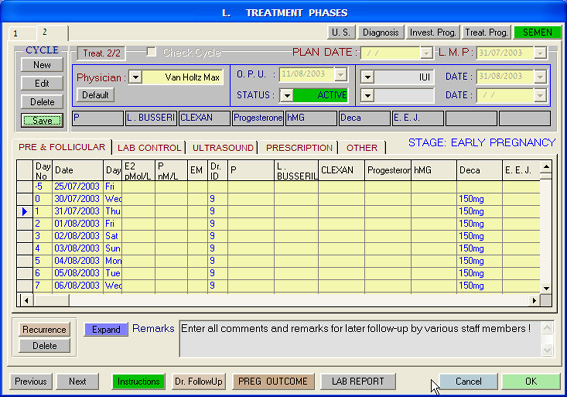The width and height of the screenshot is (567, 397).
Task: Open Treat. Prog. button
Action: click(486, 33)
